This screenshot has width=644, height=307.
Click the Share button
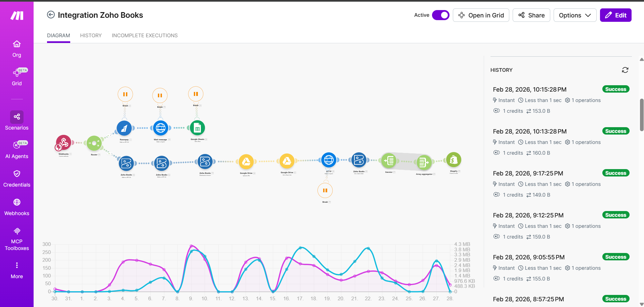pos(531,15)
